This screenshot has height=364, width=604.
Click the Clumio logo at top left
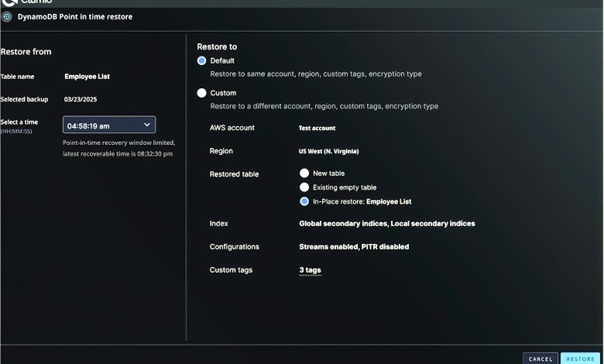[26, 2]
